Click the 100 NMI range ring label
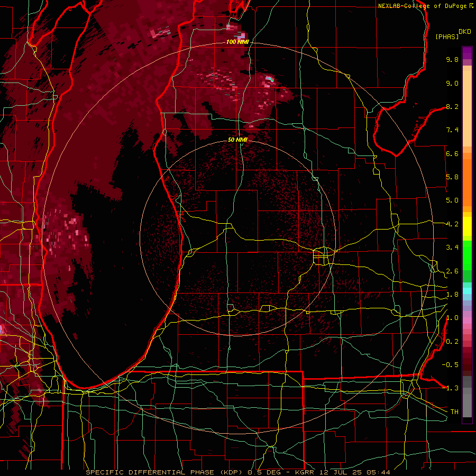The image size is (476, 476). (x=237, y=42)
